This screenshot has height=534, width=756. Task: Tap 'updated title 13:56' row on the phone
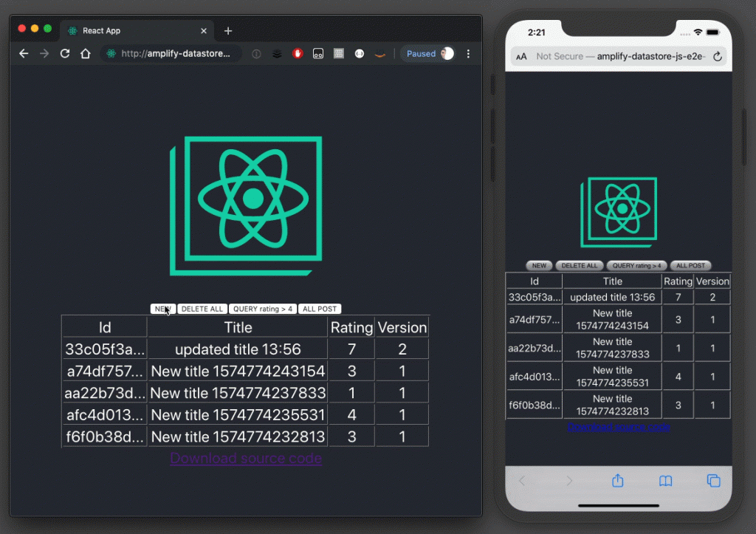612,297
